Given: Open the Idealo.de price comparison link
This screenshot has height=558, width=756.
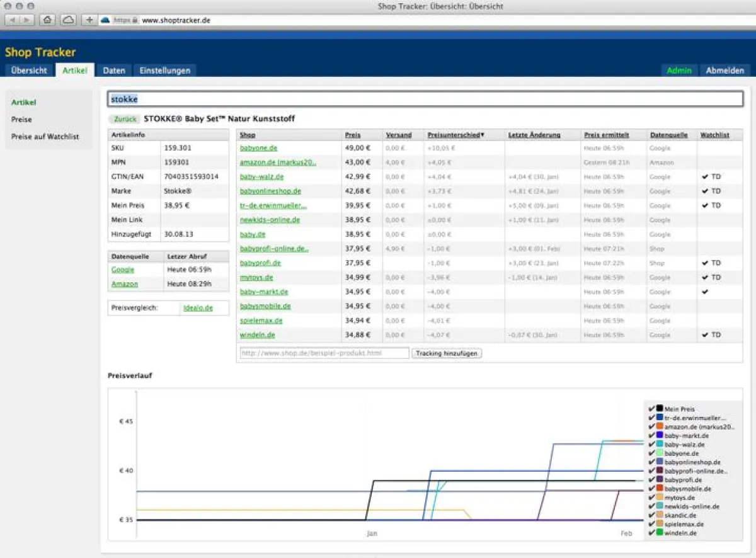Looking at the screenshot, I should coord(198,308).
